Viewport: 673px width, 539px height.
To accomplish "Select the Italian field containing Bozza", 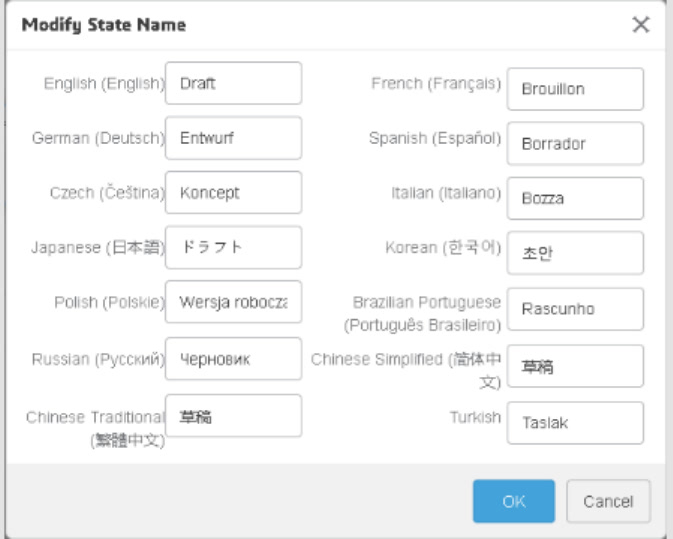I will pyautogui.click(x=575, y=199).
